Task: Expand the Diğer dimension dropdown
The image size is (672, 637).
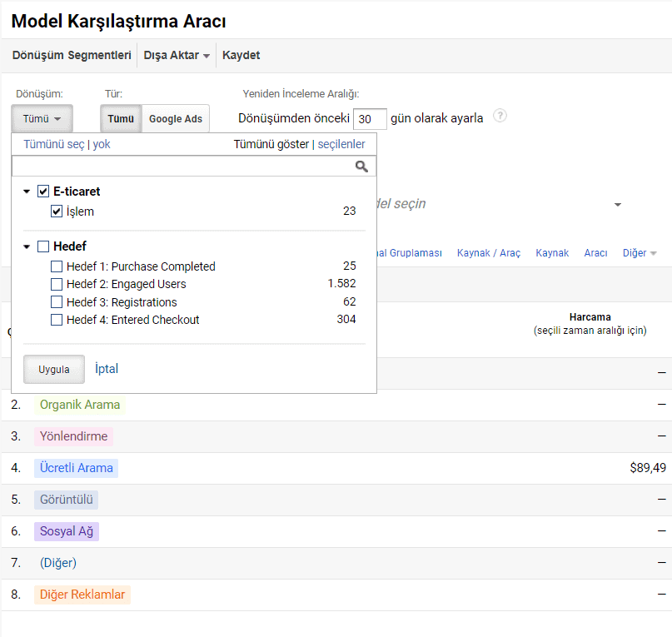Action: click(x=640, y=253)
